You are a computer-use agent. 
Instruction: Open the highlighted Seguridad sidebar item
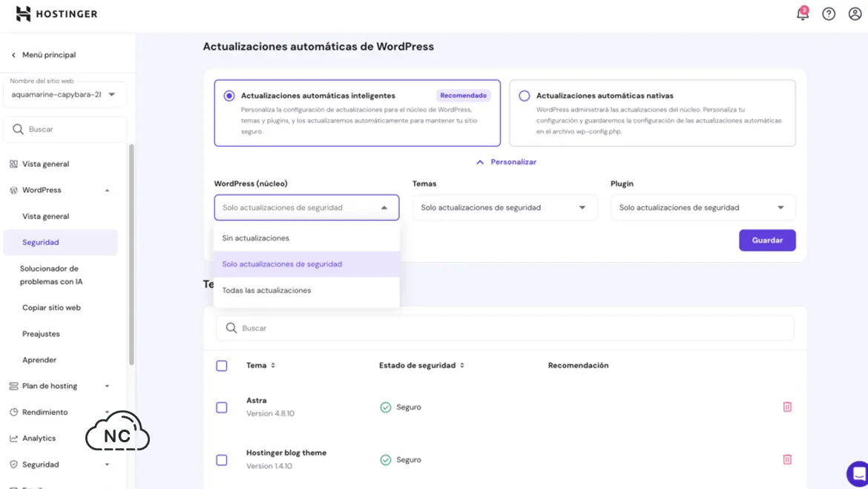click(x=60, y=243)
